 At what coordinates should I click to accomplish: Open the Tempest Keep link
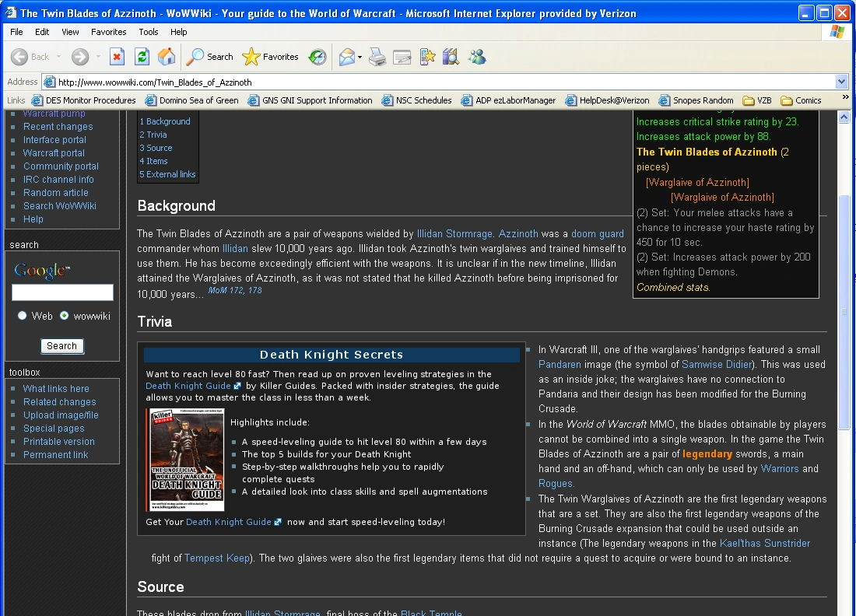[216, 558]
